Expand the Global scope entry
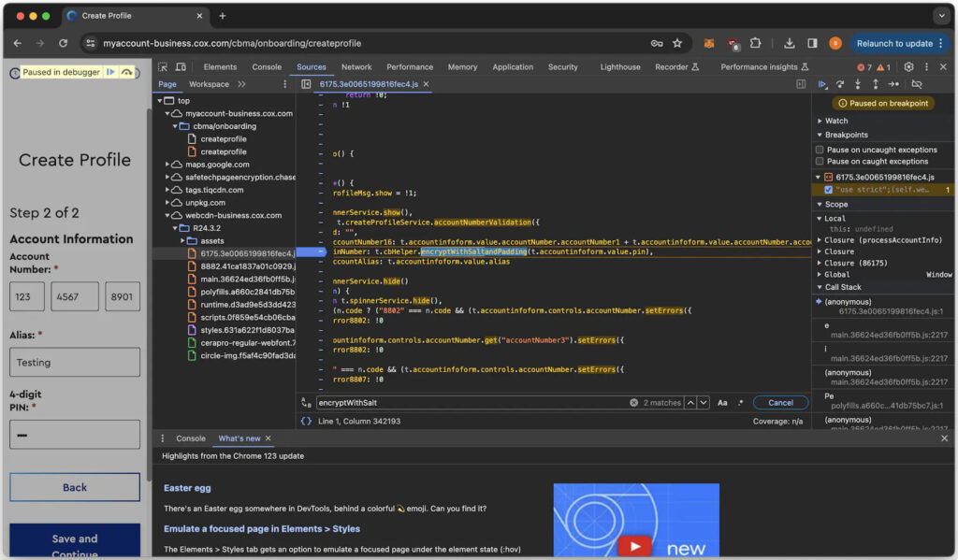This screenshot has height=560, width=958. pyautogui.click(x=820, y=275)
